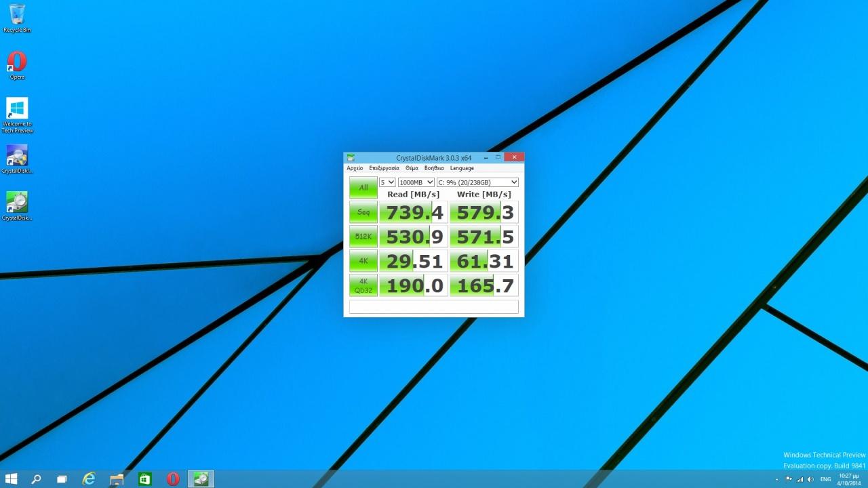Open Task View from the taskbar
The image size is (868, 488).
[62, 479]
